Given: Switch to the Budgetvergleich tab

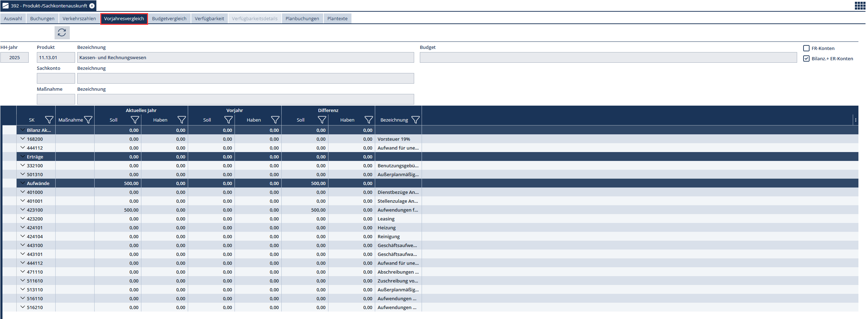Looking at the screenshot, I should (169, 19).
